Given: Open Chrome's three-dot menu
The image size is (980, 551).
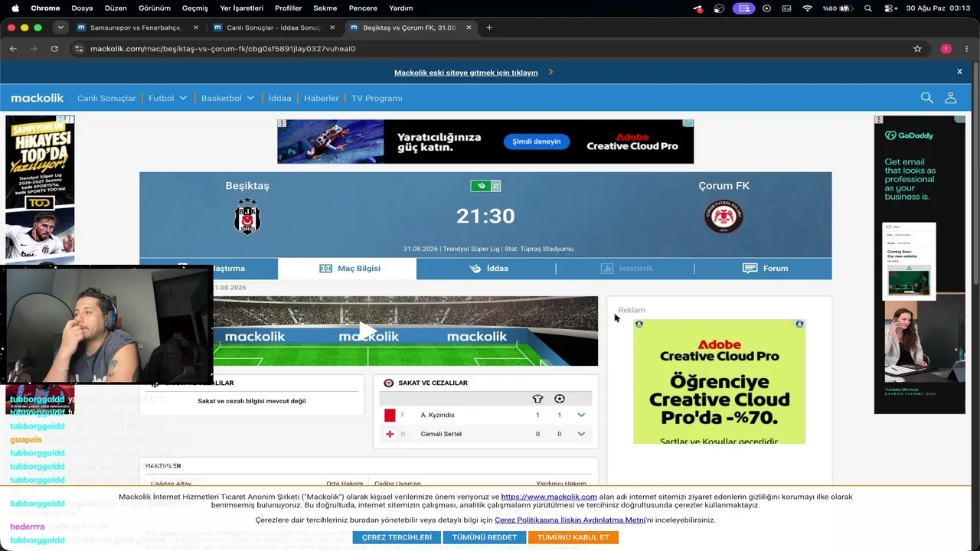Looking at the screenshot, I should 967,48.
